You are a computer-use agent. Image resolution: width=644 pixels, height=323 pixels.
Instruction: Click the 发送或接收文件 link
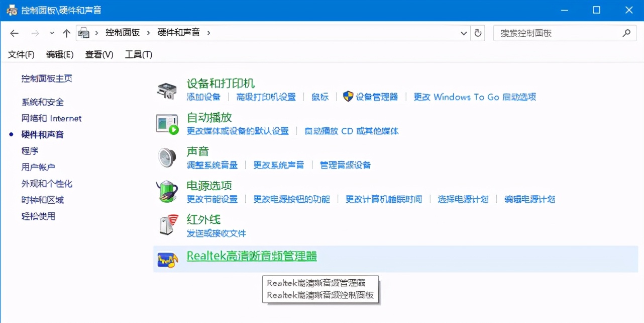[x=217, y=233]
